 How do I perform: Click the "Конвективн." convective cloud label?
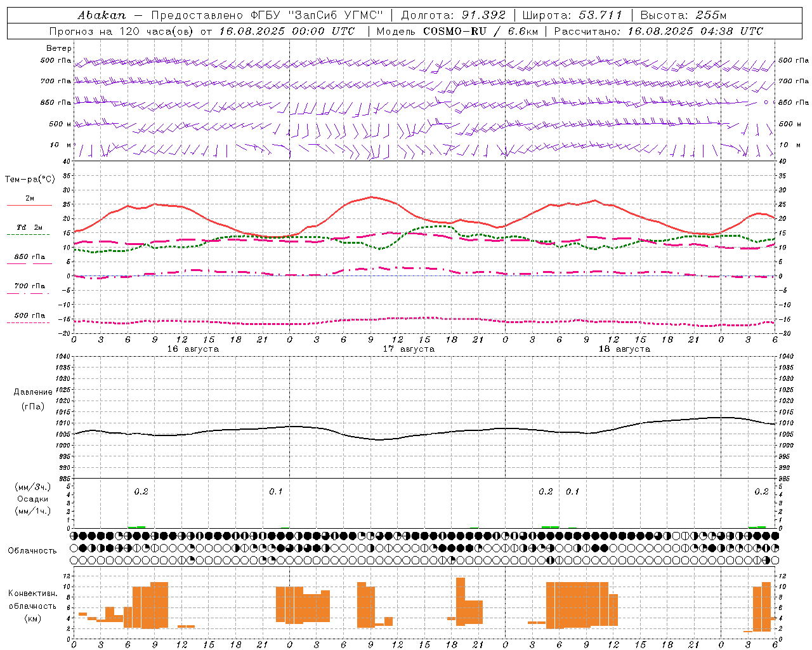point(33,594)
